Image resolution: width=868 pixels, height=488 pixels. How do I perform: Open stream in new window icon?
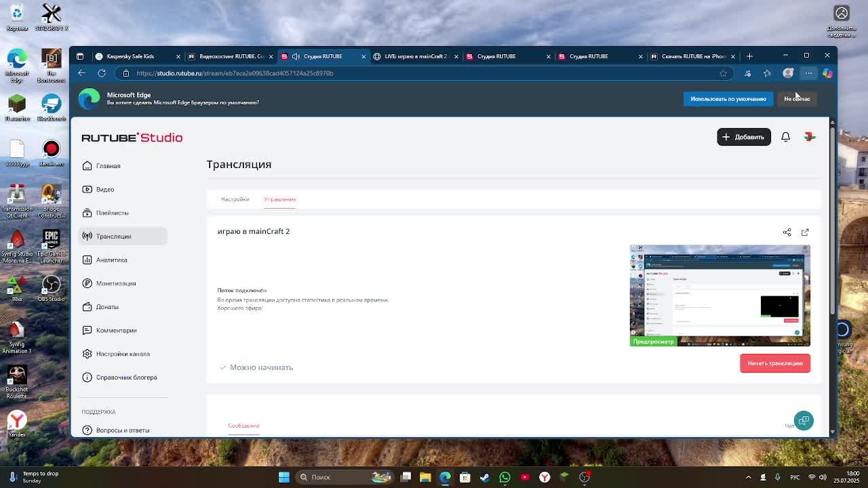(x=805, y=232)
